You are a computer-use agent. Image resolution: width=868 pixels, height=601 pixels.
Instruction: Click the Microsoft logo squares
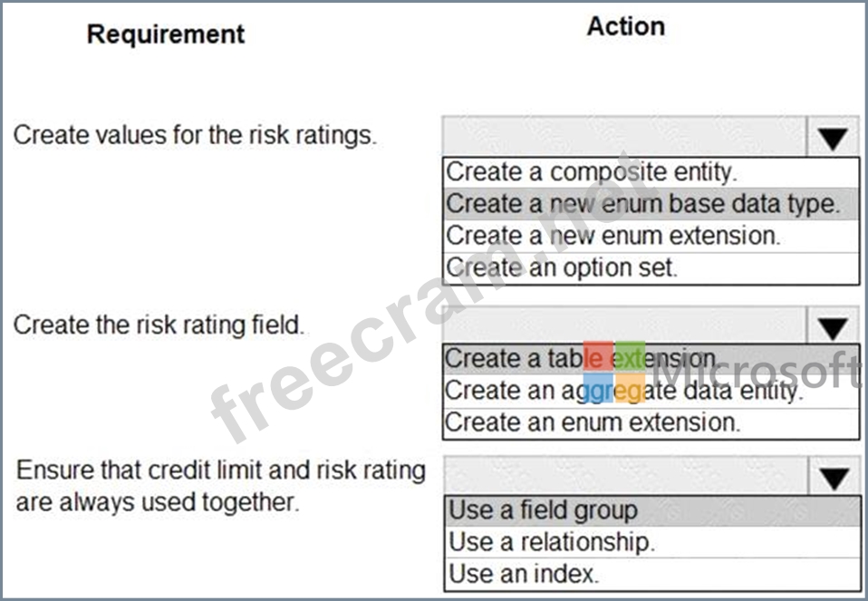click(614, 371)
